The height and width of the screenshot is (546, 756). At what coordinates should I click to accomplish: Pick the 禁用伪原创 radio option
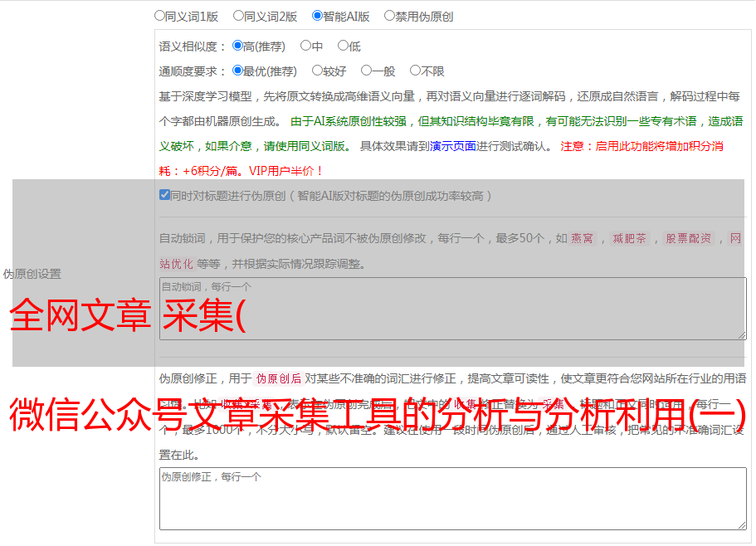(389, 16)
